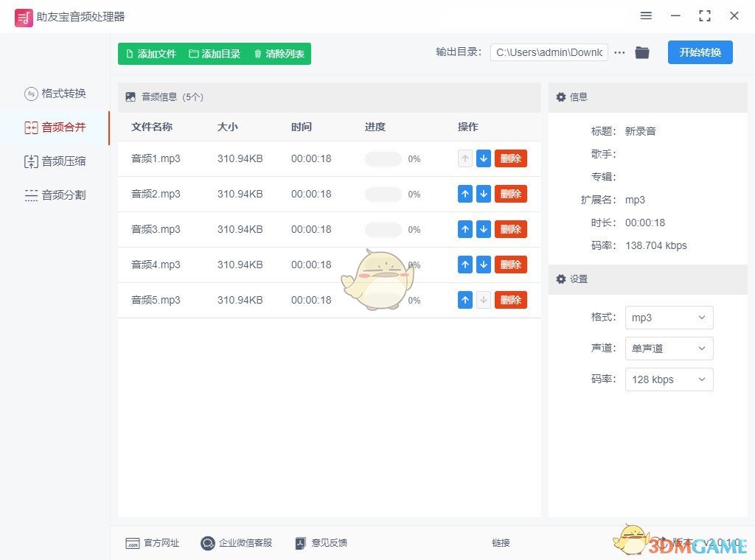Open the 音频分割 (audio split) tool
Image resolution: width=755 pixels, height=560 pixels.
tap(55, 195)
